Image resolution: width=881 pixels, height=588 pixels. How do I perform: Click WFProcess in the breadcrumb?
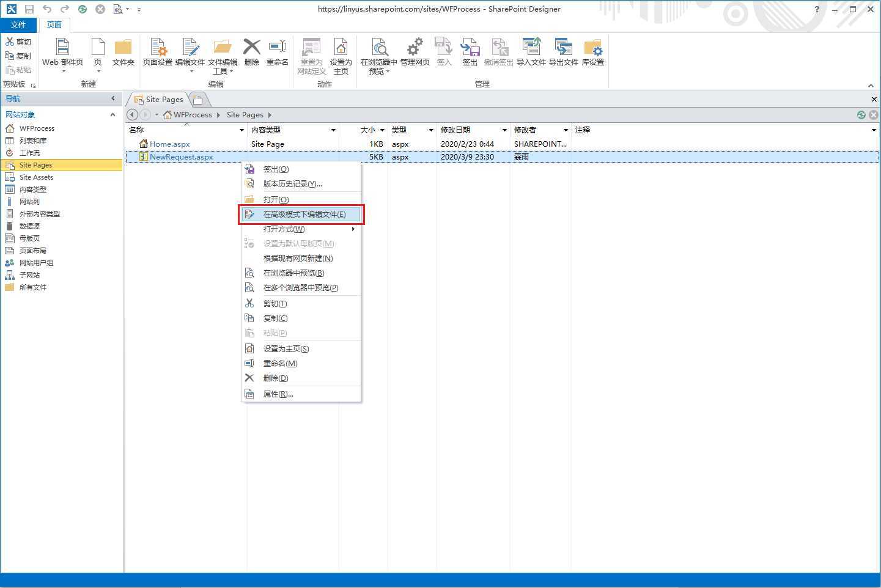click(x=193, y=115)
